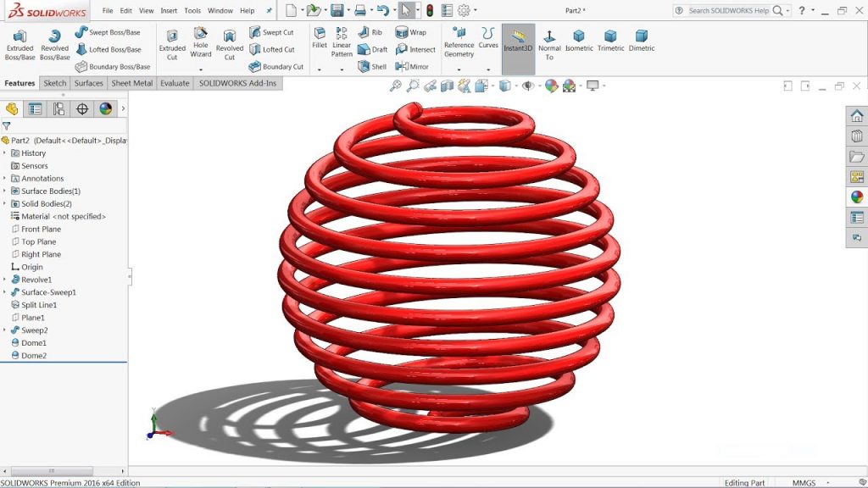Open the Insert menu
Image resolution: width=868 pixels, height=488 pixels.
169,11
